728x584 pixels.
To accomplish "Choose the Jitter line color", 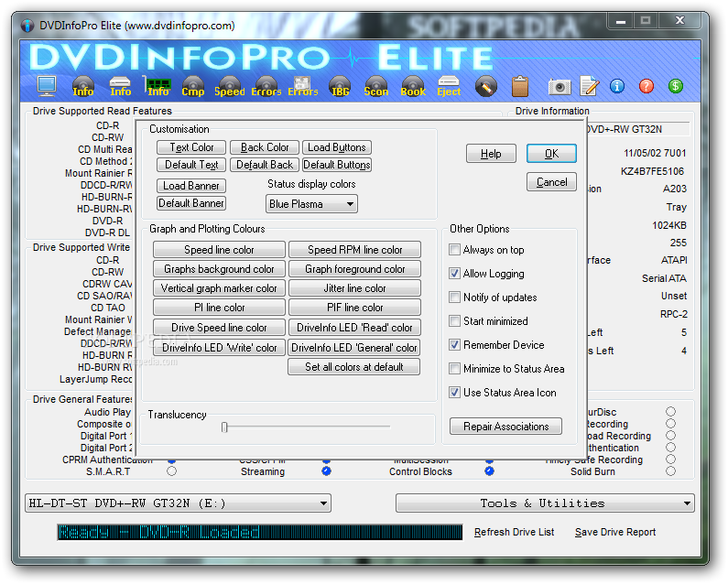I will pyautogui.click(x=354, y=288).
